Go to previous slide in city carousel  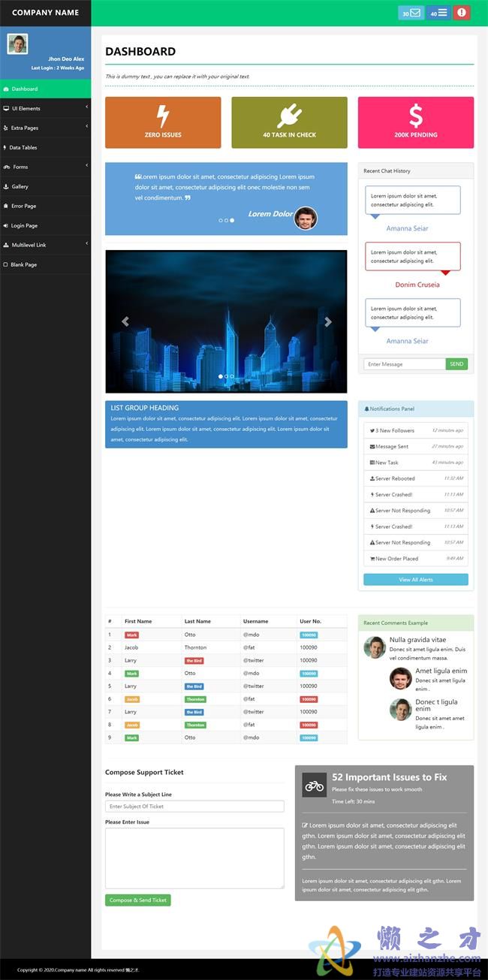[x=125, y=321]
